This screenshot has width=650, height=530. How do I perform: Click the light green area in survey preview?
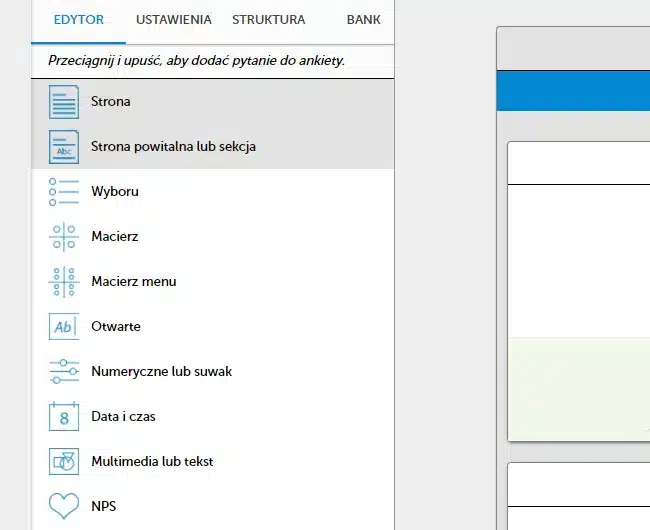point(579,389)
